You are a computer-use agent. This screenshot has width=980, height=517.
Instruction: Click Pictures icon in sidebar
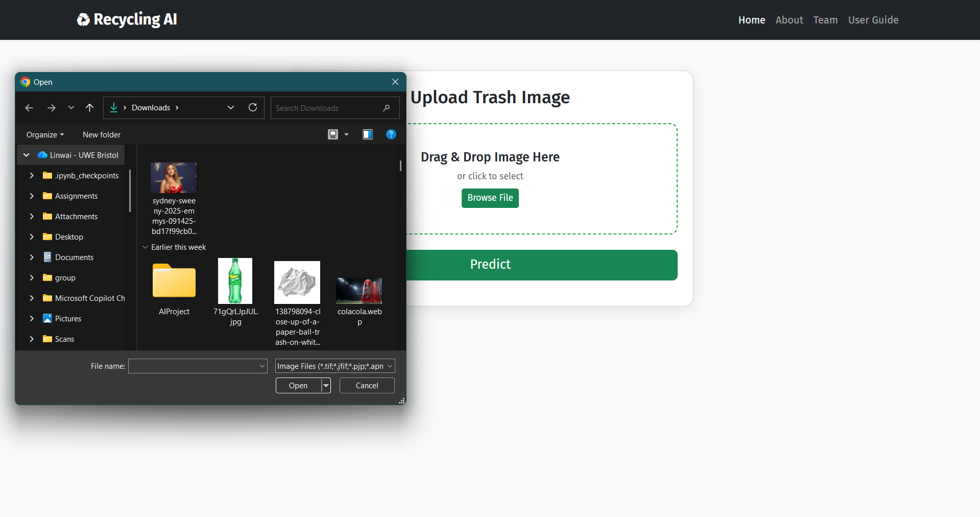coord(47,318)
